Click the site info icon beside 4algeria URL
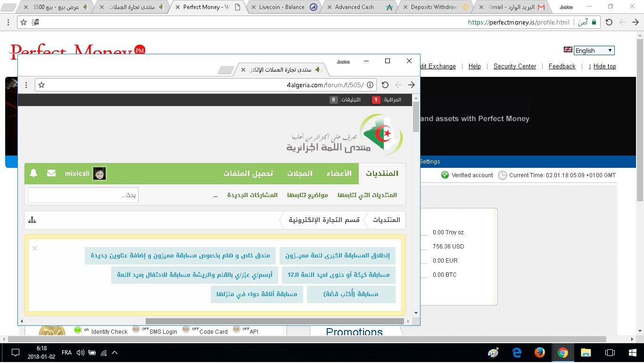The image size is (644, 363). click(x=370, y=85)
